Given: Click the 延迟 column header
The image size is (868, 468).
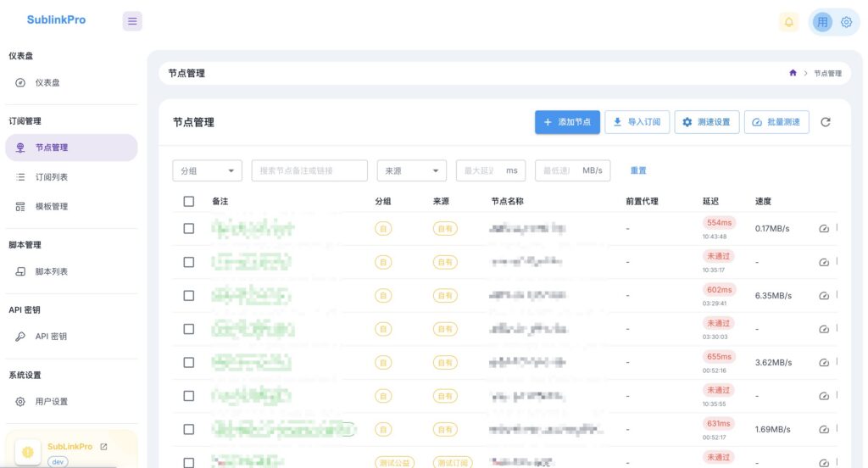Looking at the screenshot, I should pos(711,201).
